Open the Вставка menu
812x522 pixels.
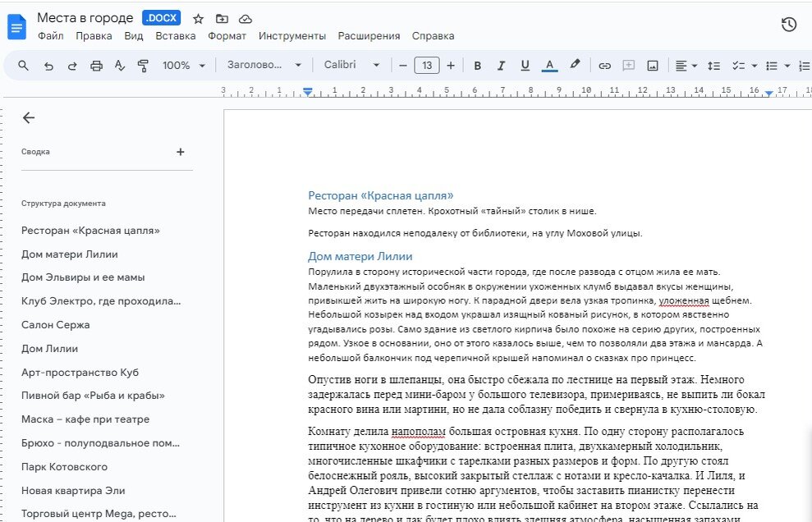(176, 36)
